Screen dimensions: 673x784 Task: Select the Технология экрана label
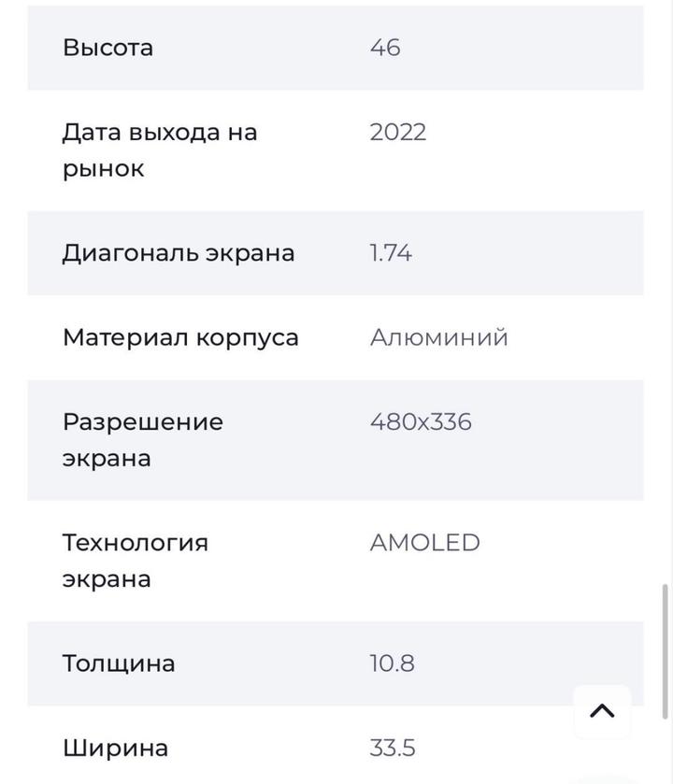tap(136, 561)
